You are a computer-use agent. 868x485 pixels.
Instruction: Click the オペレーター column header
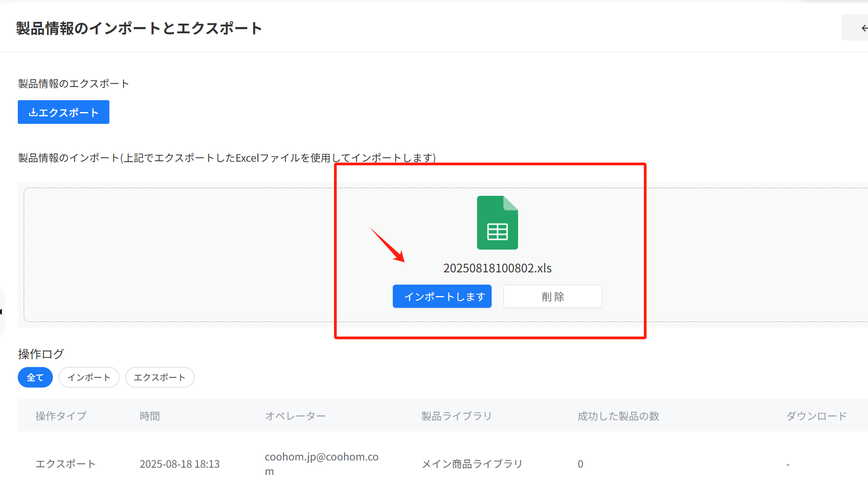295,416
